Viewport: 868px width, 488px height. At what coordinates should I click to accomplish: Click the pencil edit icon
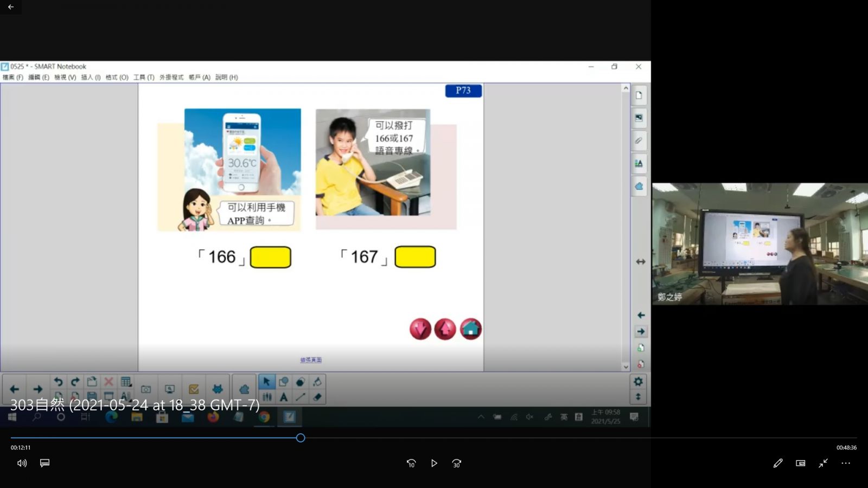pos(778,463)
